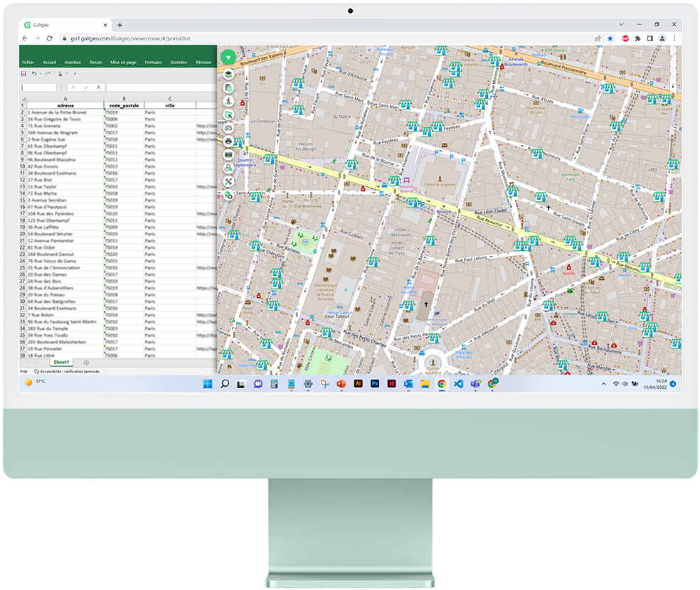Screen dimensions: 700x590
Task: Open the wrench and screwdriver tools icon
Action: [x=228, y=181]
